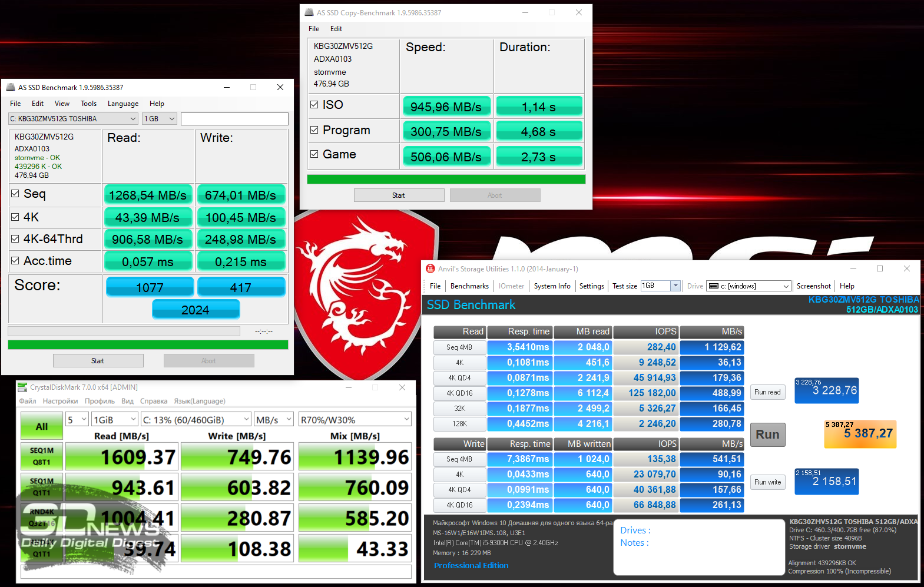The image size is (924, 587).
Task: Click the Drives/Notes text box in Anvil
Action: click(698, 547)
